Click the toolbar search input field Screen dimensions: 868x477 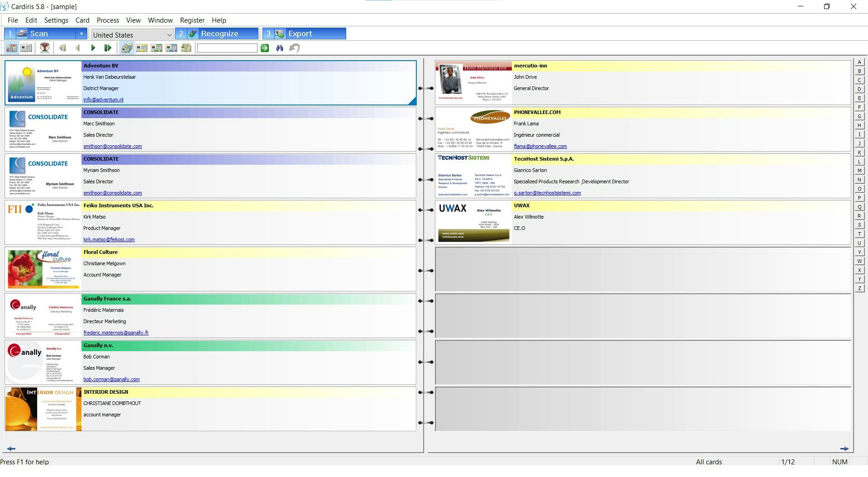pyautogui.click(x=227, y=48)
